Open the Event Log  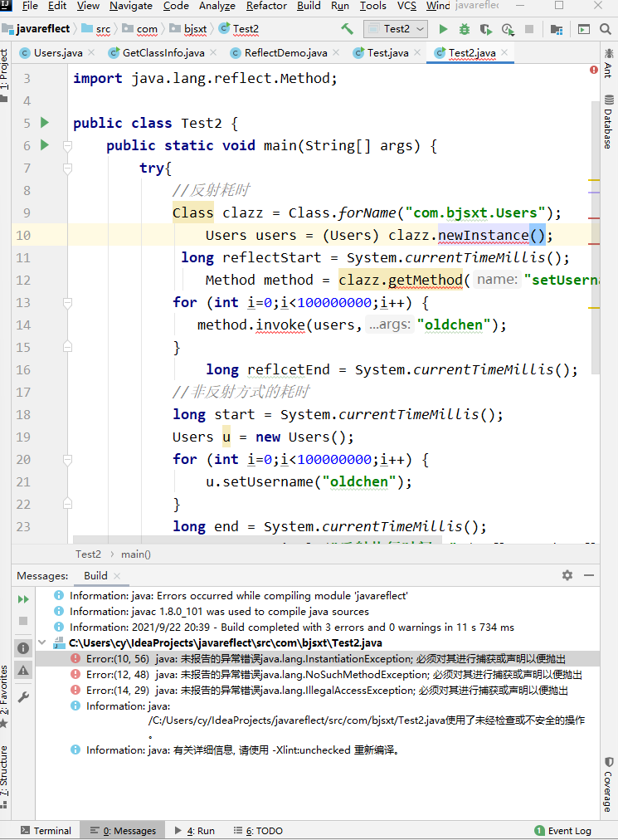click(x=563, y=830)
